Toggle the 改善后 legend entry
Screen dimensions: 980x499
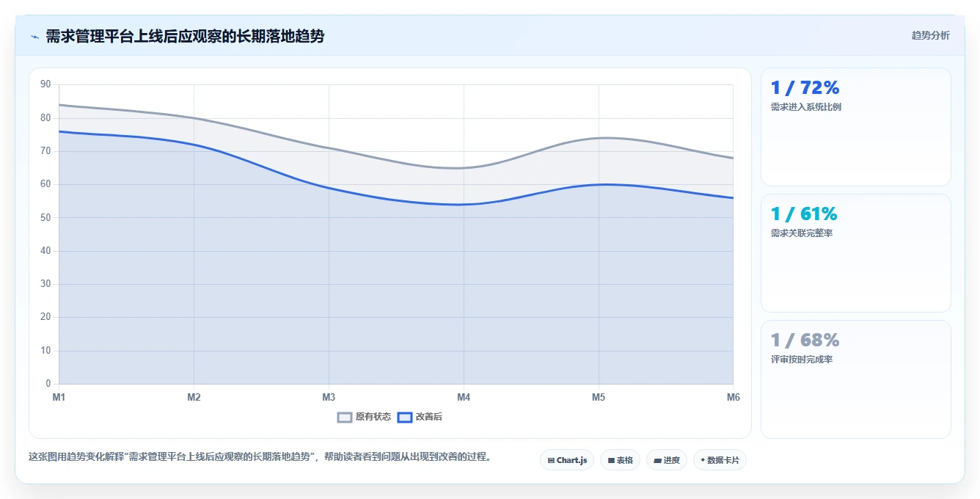click(420, 417)
